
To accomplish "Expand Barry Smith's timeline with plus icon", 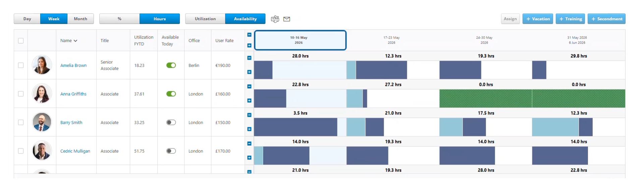I will (249, 129).
